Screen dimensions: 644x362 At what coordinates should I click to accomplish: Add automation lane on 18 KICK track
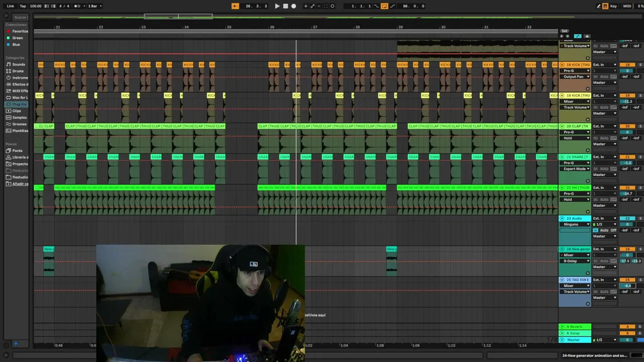tap(588, 89)
